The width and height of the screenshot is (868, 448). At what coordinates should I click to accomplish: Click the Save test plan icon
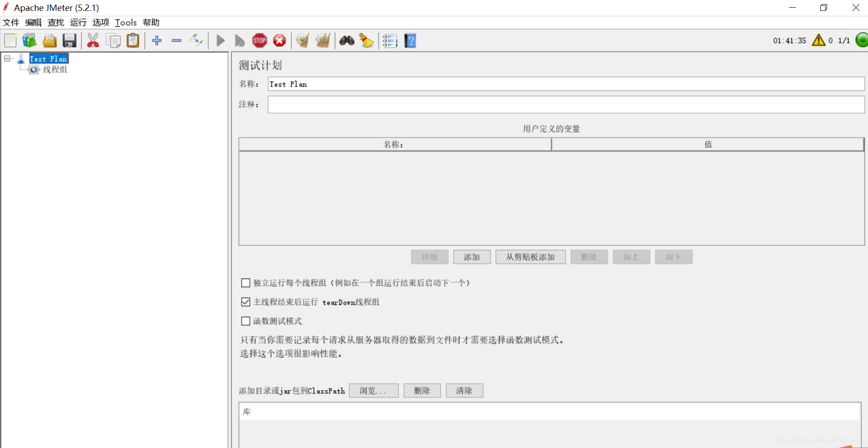tap(69, 40)
